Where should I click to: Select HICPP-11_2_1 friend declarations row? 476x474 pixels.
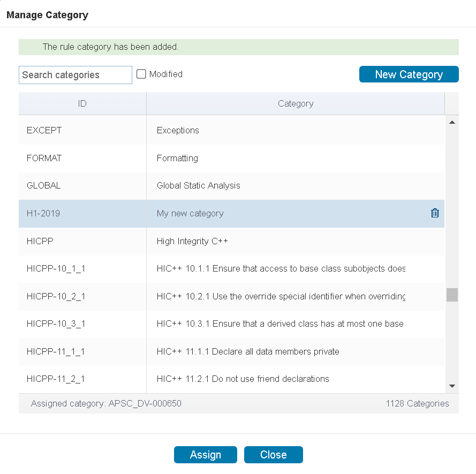232,379
